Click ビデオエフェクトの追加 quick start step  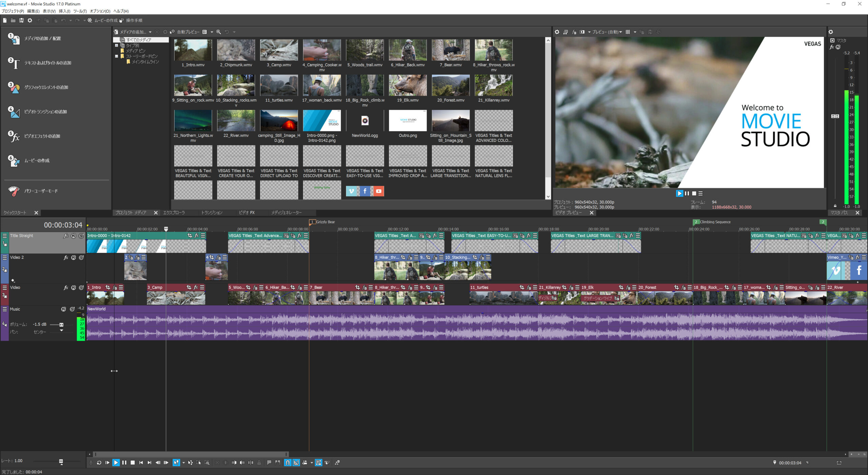pyautogui.click(x=42, y=136)
